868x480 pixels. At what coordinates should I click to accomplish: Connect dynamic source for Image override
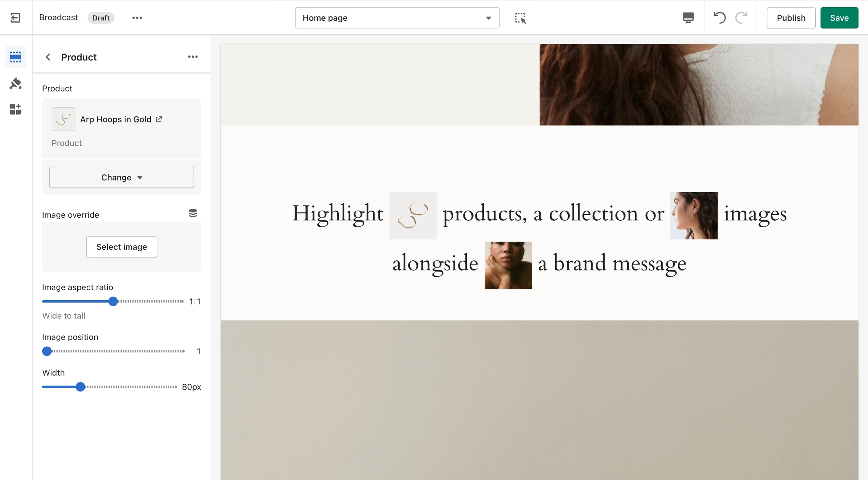tap(193, 213)
